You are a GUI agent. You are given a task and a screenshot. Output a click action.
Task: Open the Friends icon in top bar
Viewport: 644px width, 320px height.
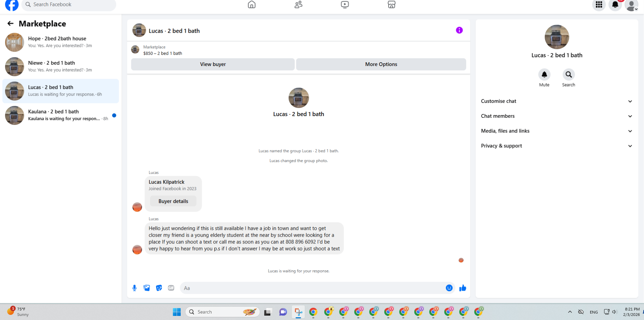pos(298,4)
